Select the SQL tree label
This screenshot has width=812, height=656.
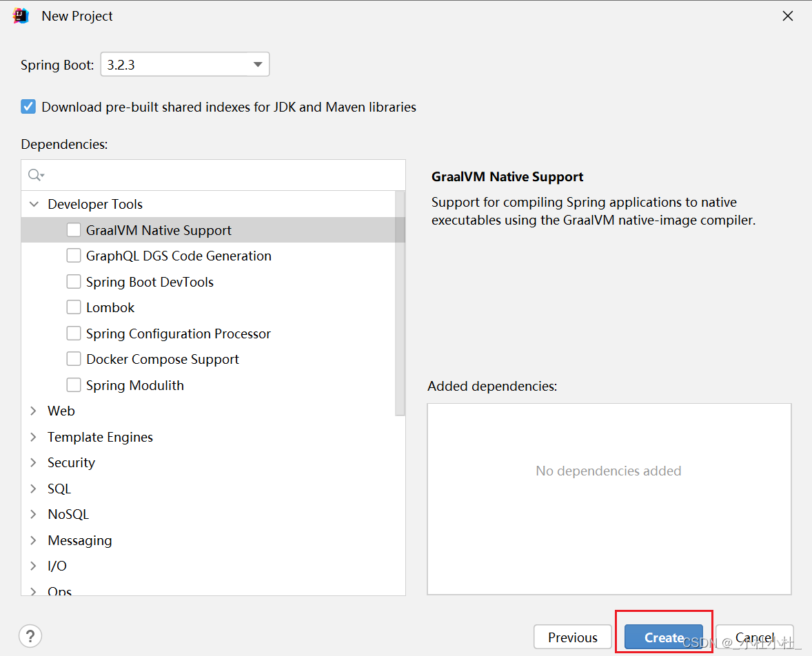click(59, 489)
